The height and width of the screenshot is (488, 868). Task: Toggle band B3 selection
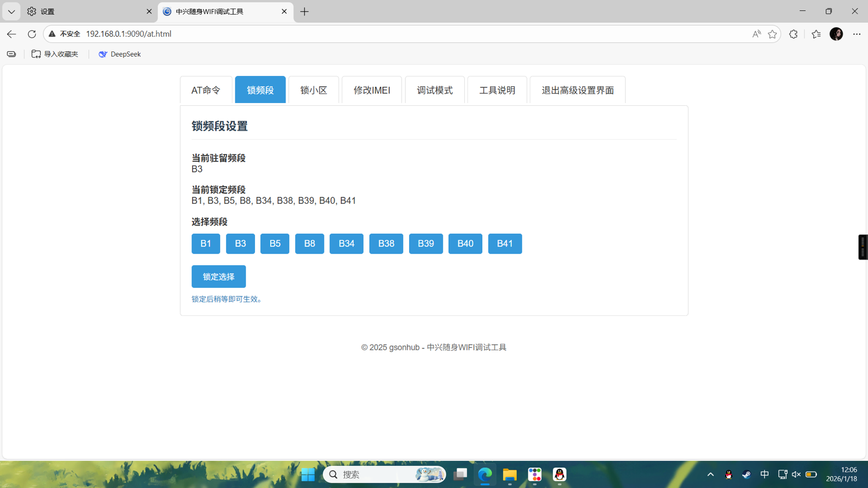(240, 243)
